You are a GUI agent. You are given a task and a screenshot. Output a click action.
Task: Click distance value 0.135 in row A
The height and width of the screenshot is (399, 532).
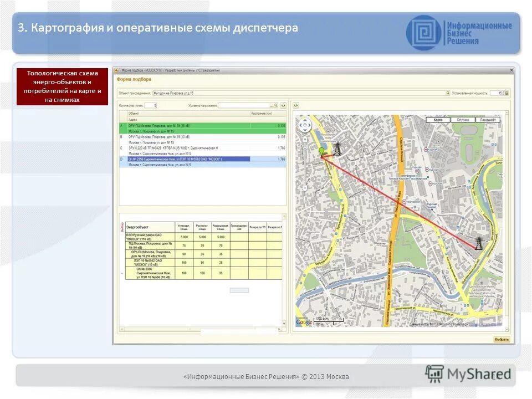(x=282, y=126)
